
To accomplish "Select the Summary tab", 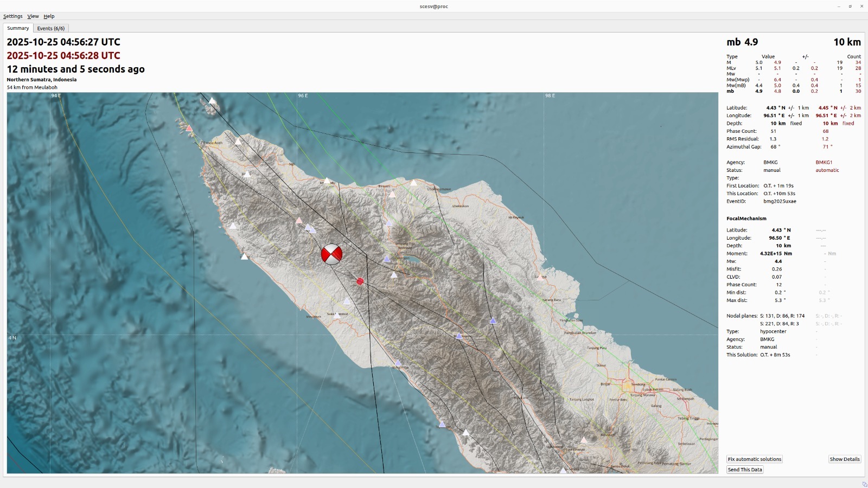I will pyautogui.click(x=18, y=28).
